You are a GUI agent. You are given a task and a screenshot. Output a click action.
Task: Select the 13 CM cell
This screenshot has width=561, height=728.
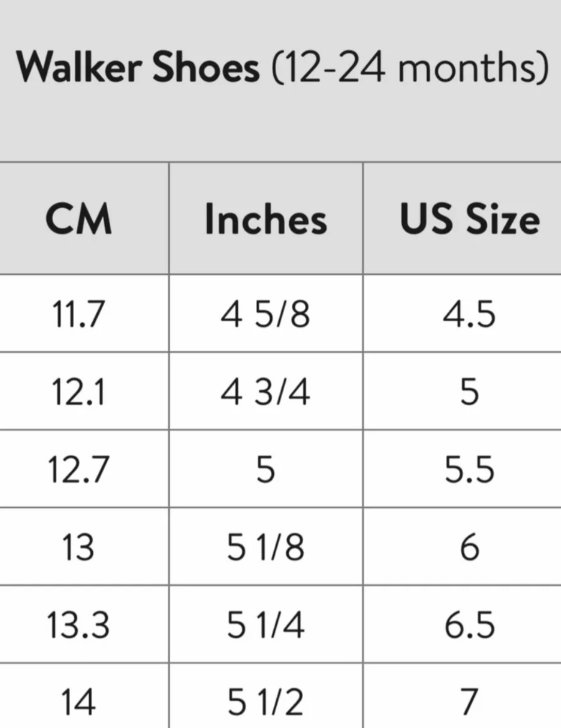79,547
